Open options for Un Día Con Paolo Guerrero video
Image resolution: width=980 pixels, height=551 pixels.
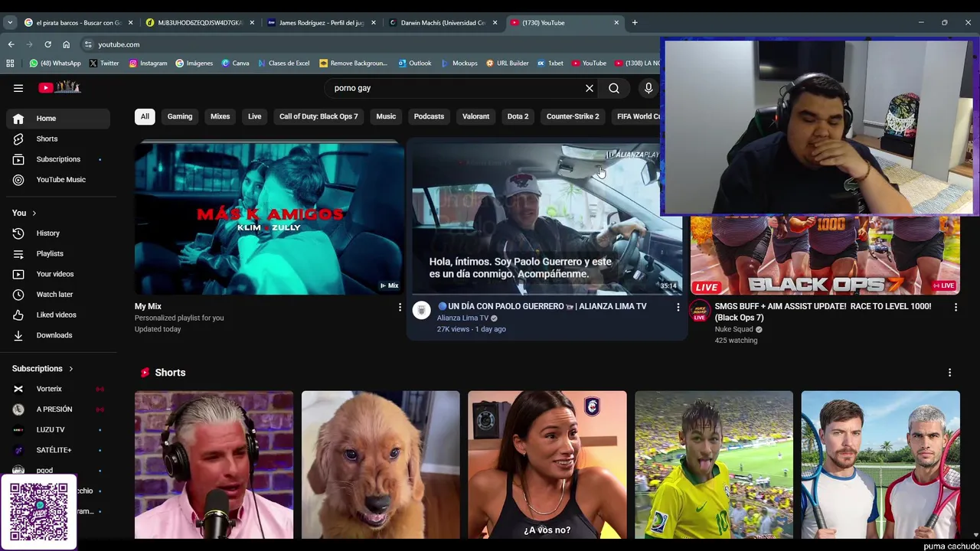[678, 307]
